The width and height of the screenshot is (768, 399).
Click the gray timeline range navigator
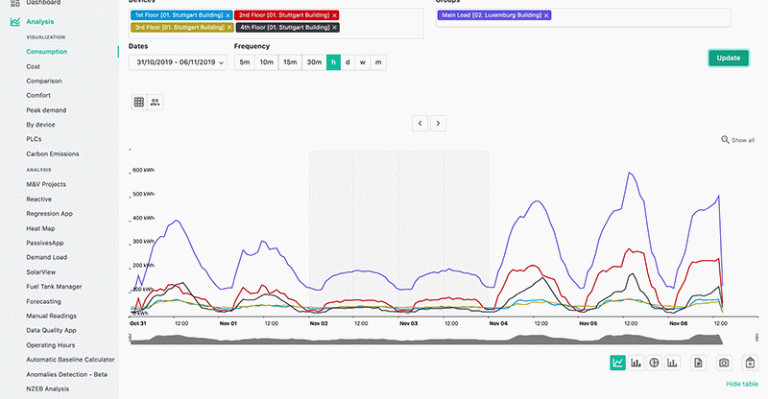coord(426,339)
